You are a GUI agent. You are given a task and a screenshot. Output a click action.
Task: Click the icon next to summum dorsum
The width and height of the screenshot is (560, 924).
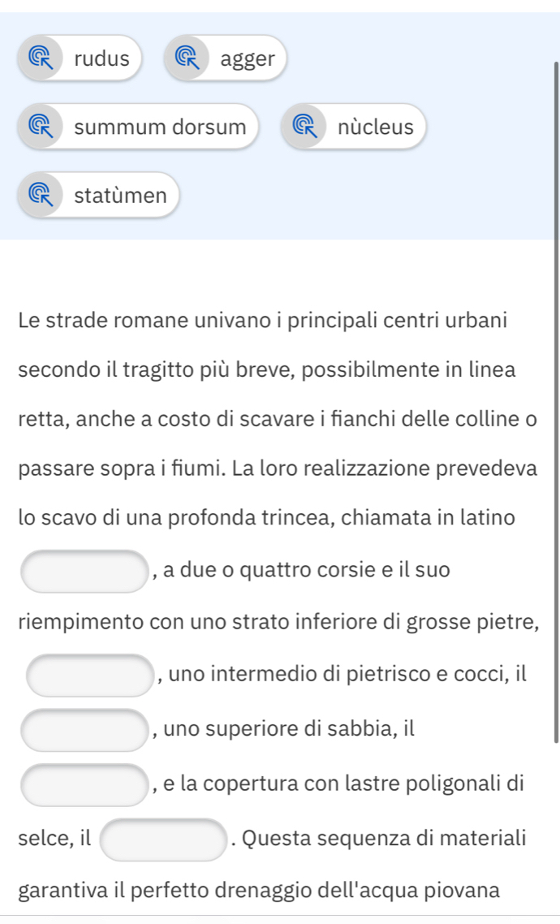click(41, 127)
